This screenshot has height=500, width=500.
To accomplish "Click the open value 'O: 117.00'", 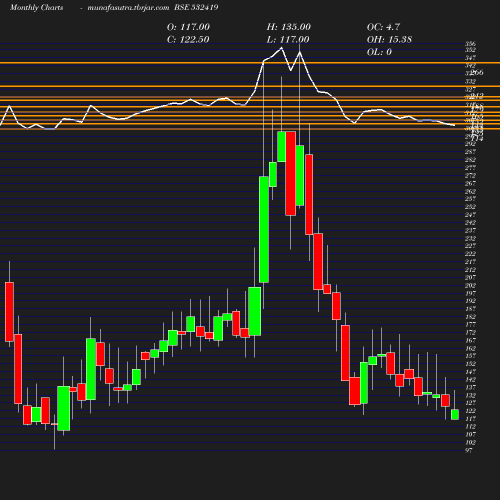I will point(188,27).
